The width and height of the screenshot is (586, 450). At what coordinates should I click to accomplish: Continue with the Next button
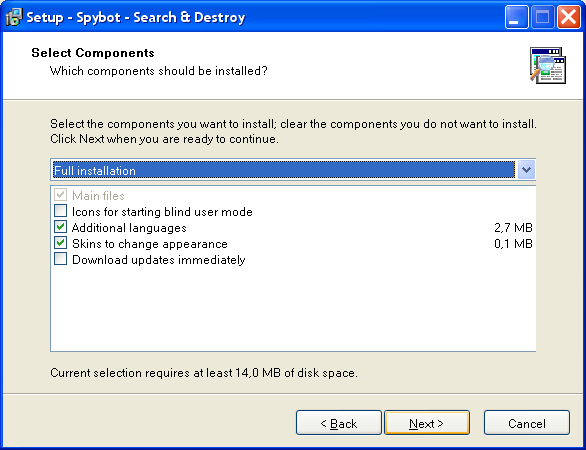coord(427,423)
